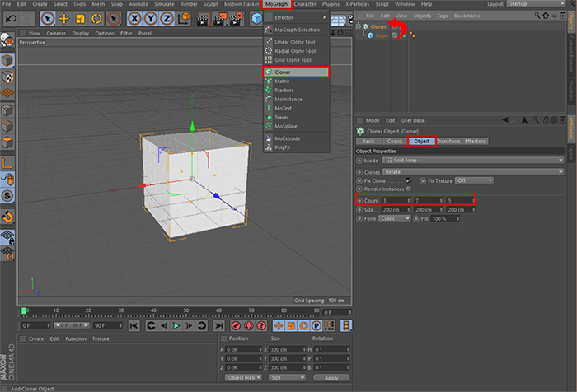Toggle the X axis lock

134,18
